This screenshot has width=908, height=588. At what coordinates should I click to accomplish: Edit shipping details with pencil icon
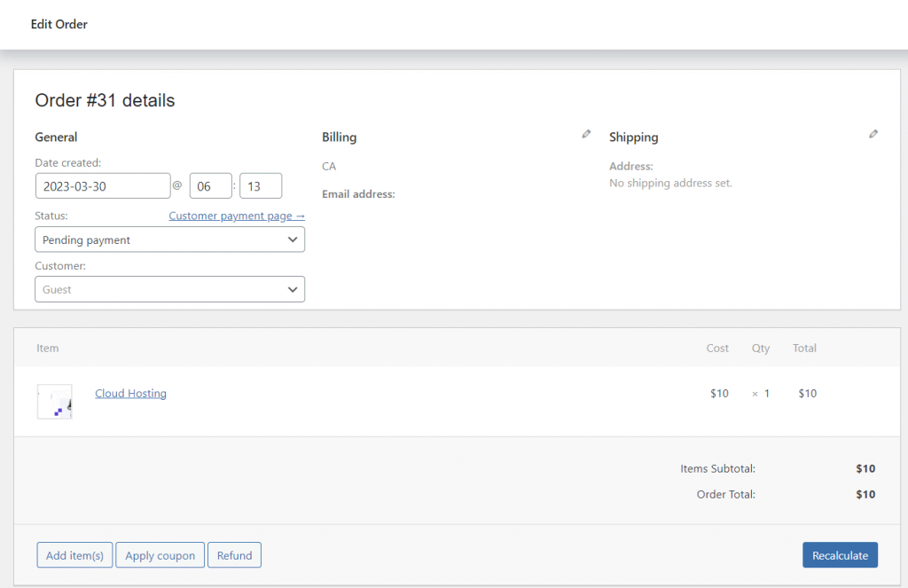pos(873,135)
